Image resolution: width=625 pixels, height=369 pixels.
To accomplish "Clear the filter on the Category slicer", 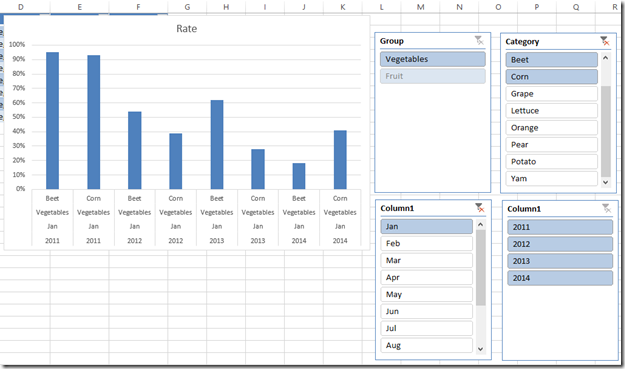I will 605,41.
